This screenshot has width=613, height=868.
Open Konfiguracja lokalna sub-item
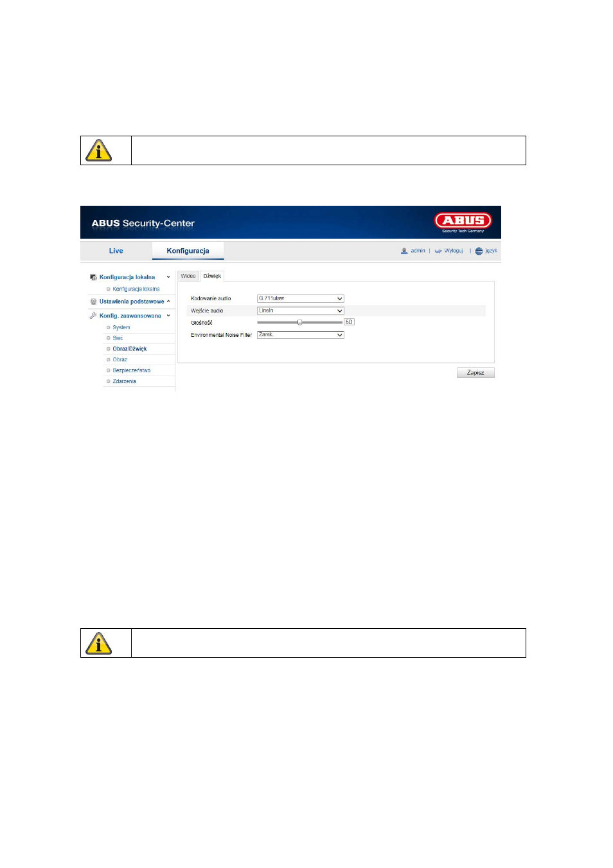[x=136, y=289]
